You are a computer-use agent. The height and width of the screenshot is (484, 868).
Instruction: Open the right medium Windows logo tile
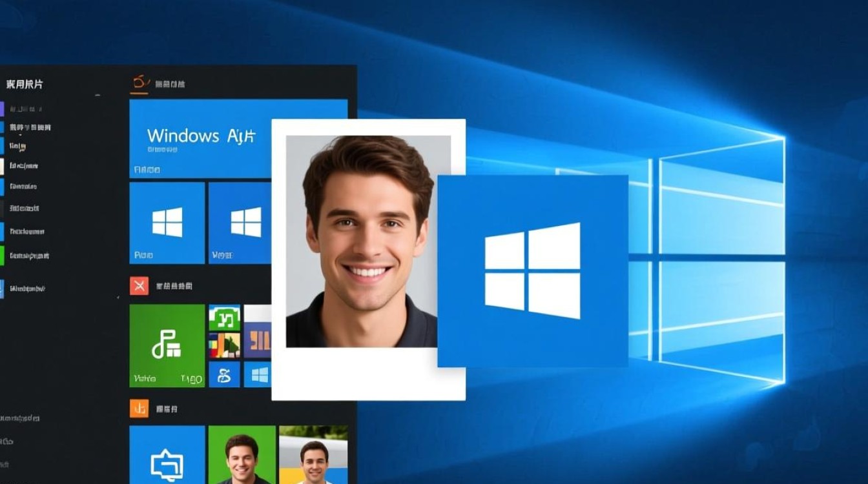(240, 223)
